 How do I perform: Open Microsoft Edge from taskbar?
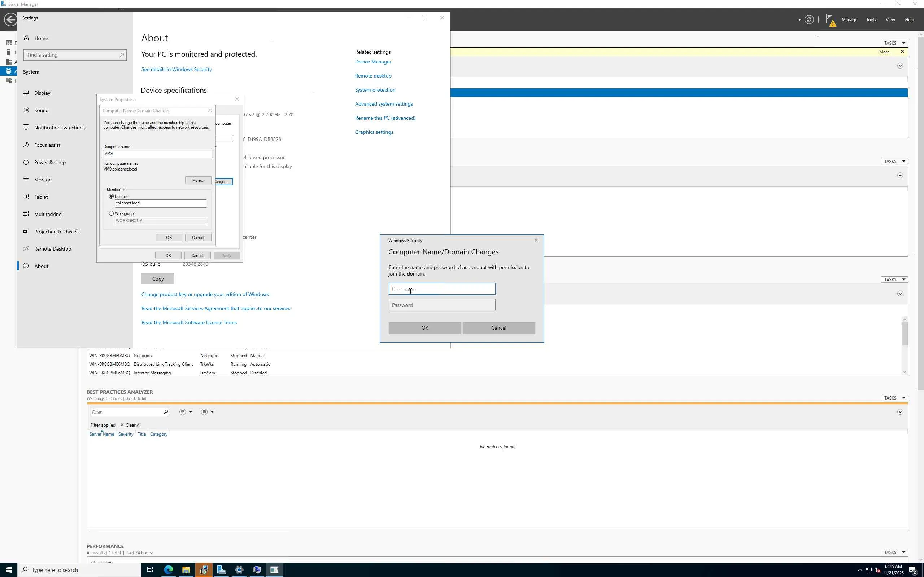(169, 570)
